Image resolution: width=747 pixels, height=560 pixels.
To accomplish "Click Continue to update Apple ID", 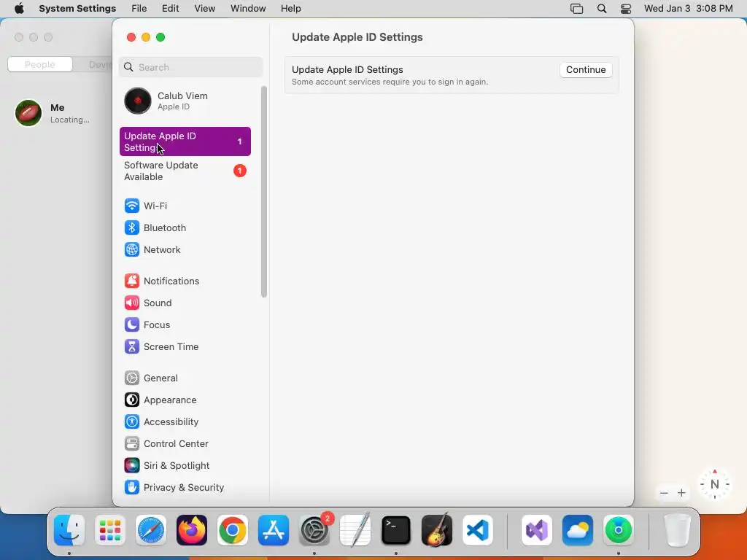I will pos(586,69).
